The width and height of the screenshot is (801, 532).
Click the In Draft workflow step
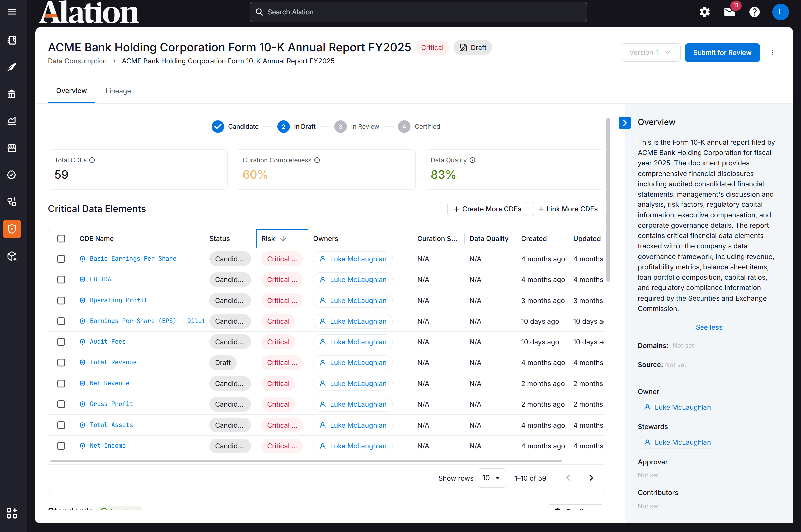297,127
